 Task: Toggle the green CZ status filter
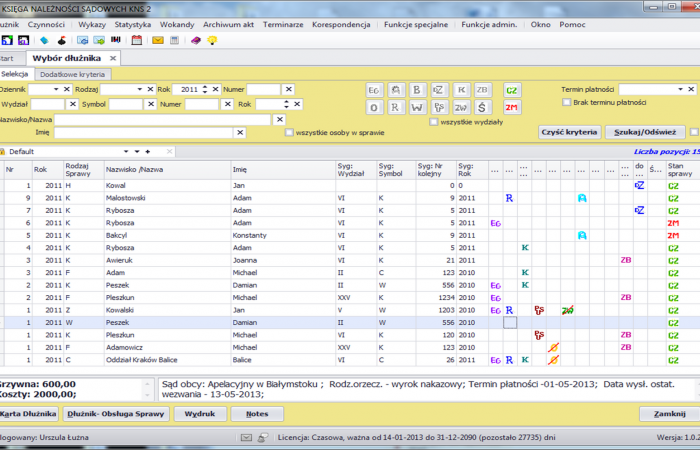[x=512, y=90]
